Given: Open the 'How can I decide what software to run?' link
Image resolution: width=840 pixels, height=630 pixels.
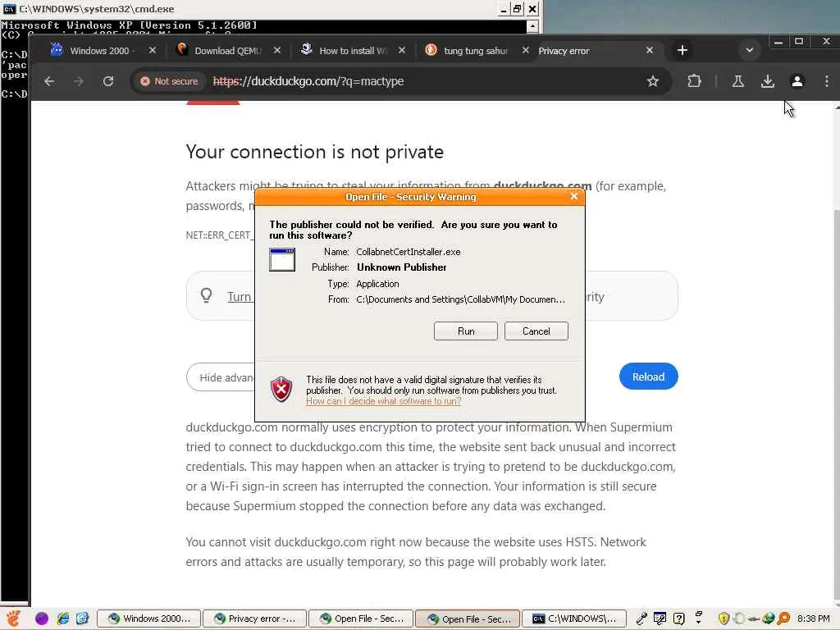Looking at the screenshot, I should (384, 401).
